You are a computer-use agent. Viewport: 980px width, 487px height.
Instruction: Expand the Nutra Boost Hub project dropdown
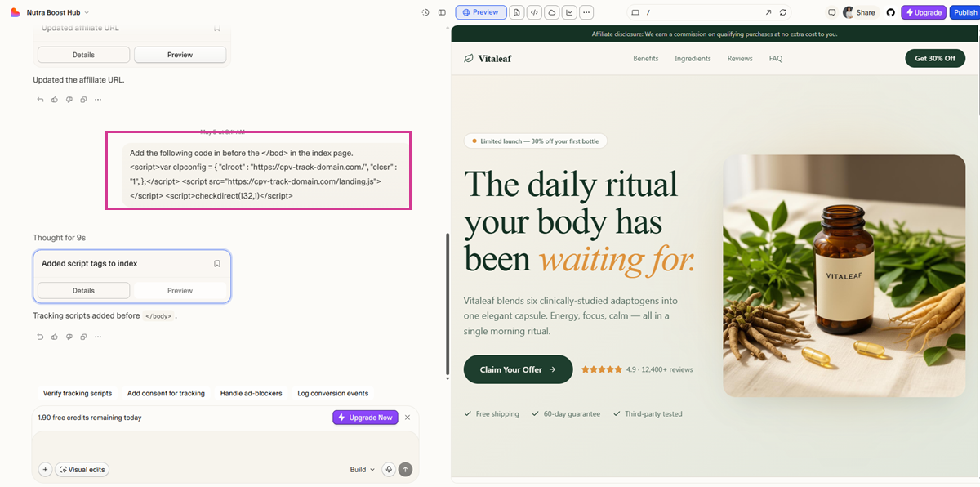58,12
